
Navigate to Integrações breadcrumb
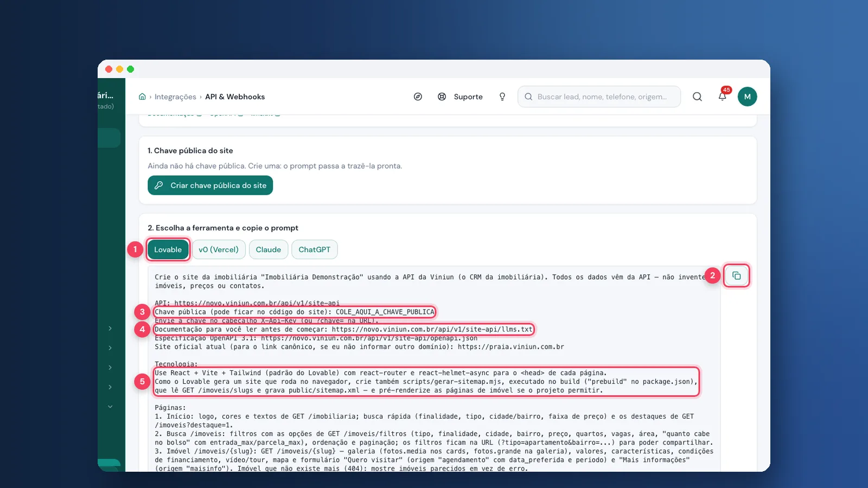(175, 97)
